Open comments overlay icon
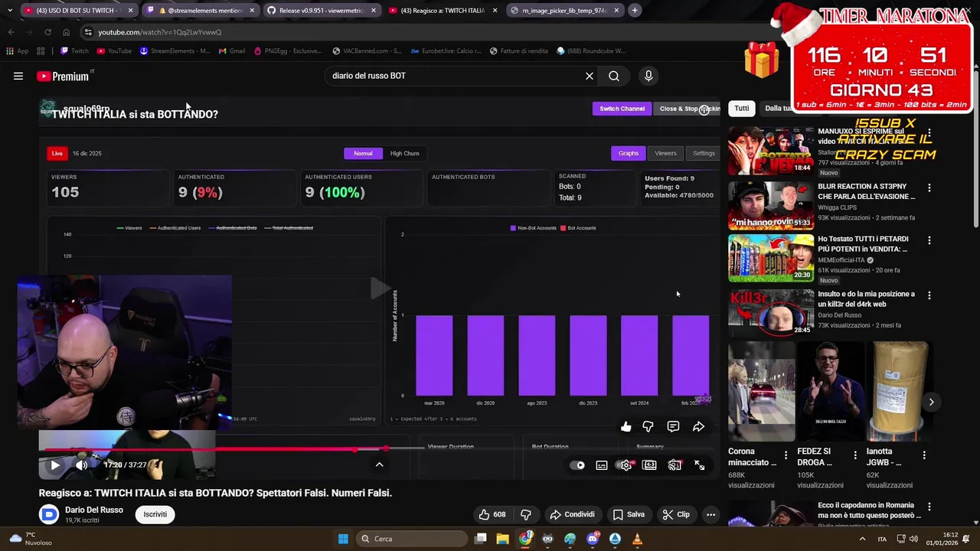 point(673,426)
